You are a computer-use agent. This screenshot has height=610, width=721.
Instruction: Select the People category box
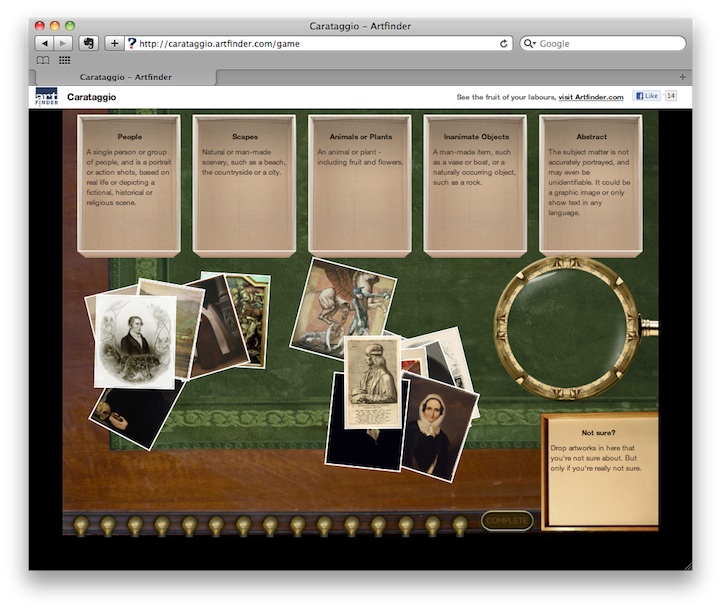point(129,185)
